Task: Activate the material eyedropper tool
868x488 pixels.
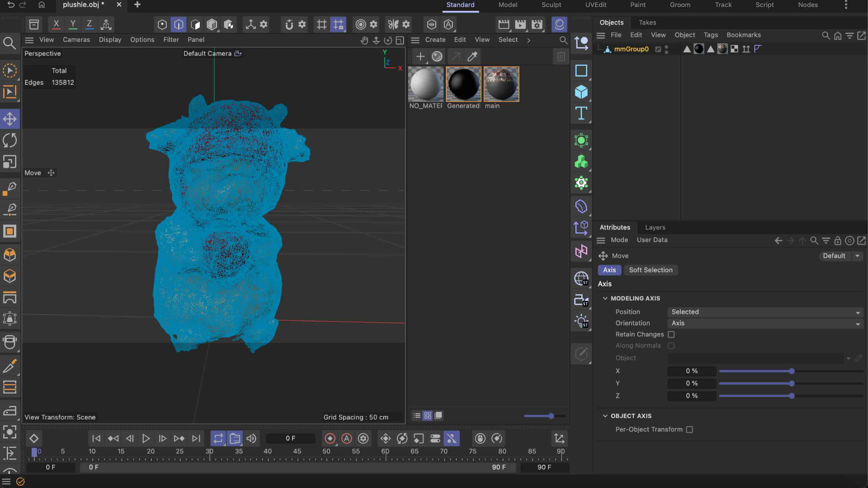Action: 472,56
